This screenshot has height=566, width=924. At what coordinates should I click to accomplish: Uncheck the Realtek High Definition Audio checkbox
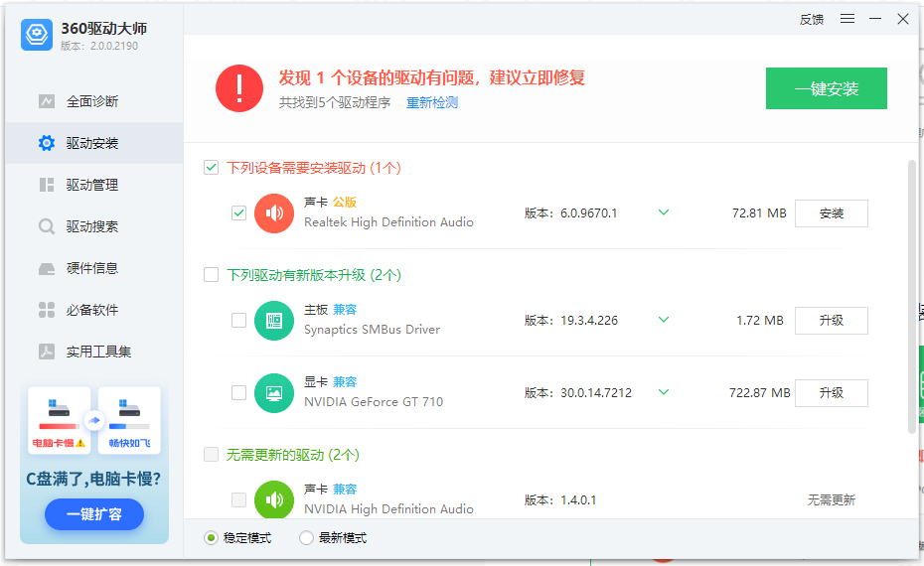pyautogui.click(x=238, y=212)
